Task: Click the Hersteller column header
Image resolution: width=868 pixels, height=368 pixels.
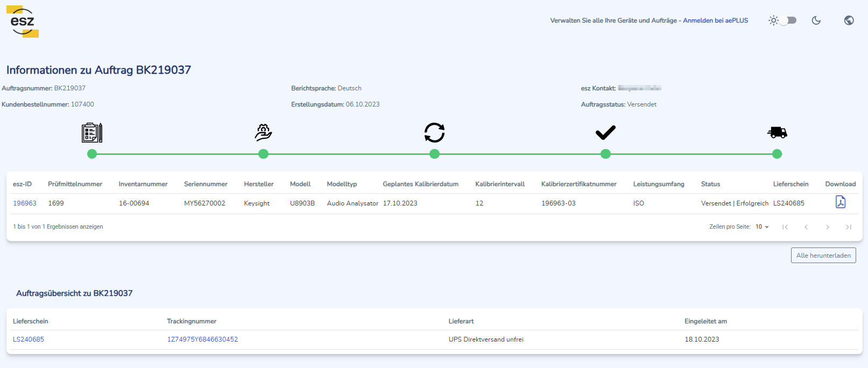Action: [259, 184]
